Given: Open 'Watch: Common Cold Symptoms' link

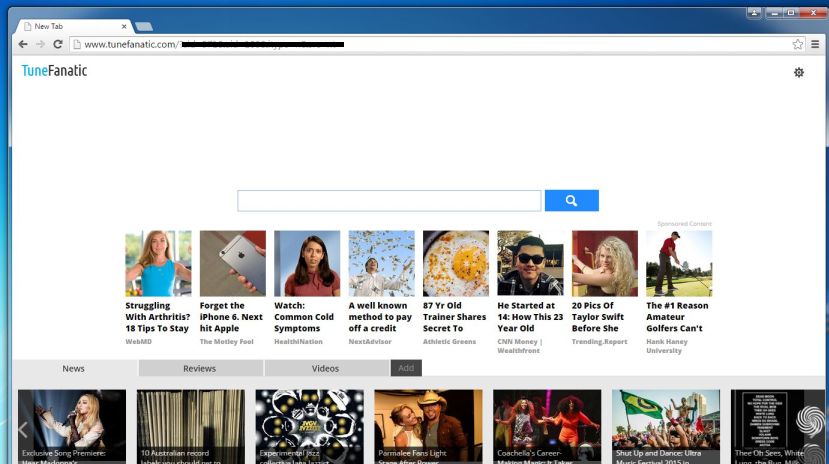Looking at the screenshot, I should (304, 317).
